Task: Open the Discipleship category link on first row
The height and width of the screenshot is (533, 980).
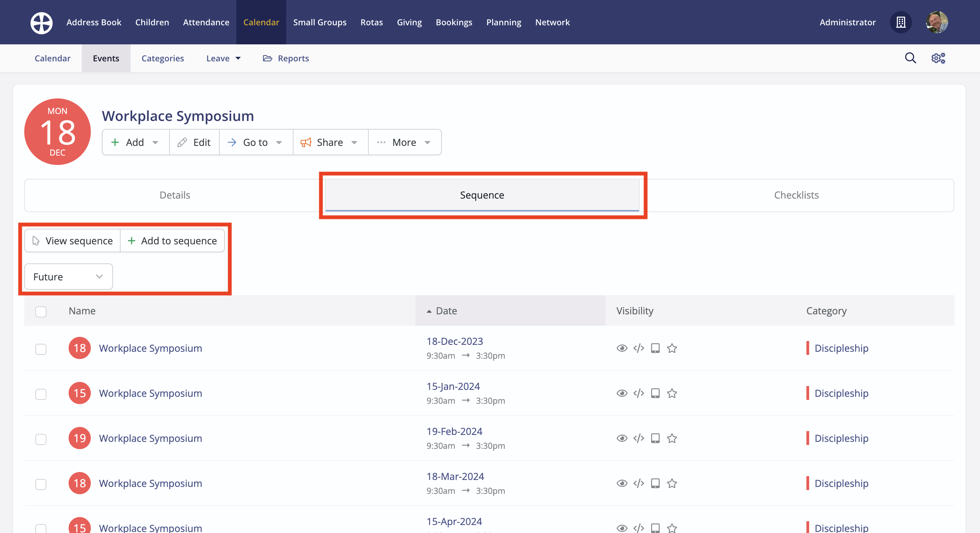Action: click(x=841, y=348)
